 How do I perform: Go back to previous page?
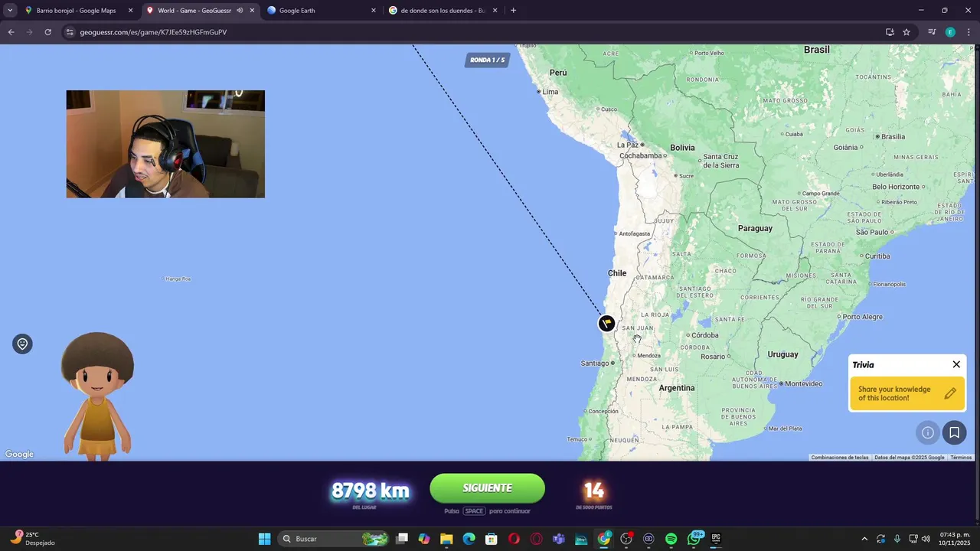pyautogui.click(x=11, y=32)
